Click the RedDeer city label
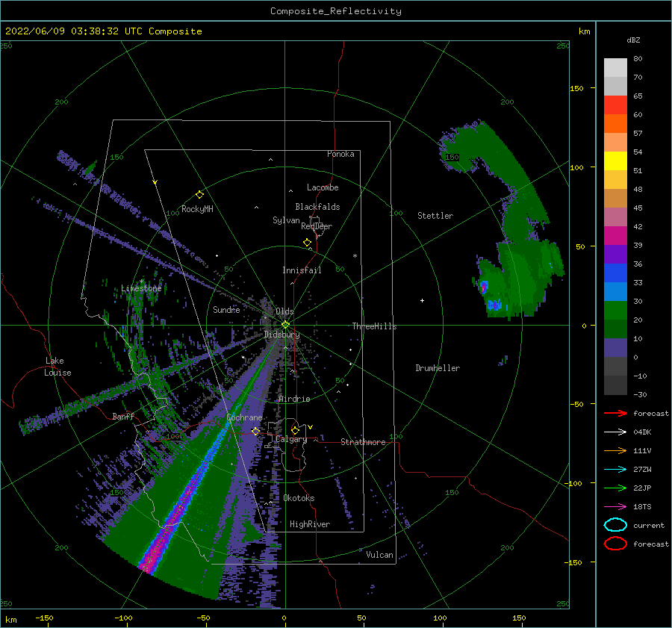This screenshot has width=672, height=628. [317, 226]
